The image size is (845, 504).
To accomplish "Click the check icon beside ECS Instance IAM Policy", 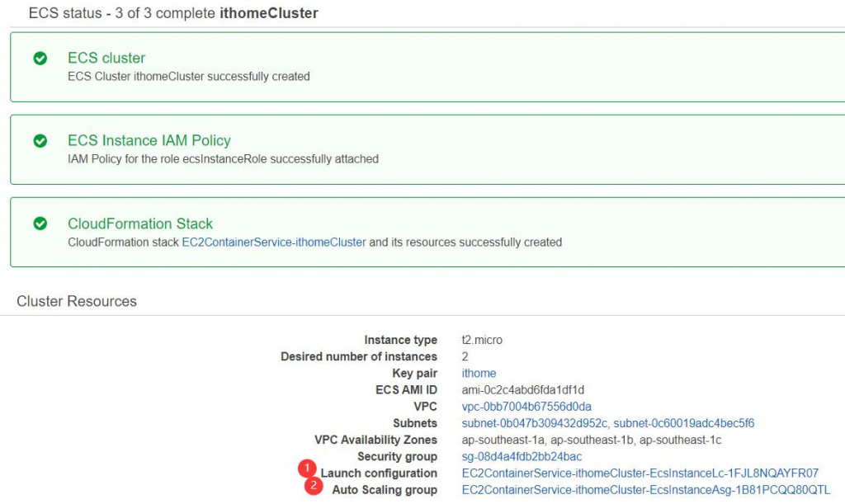I will [40, 141].
